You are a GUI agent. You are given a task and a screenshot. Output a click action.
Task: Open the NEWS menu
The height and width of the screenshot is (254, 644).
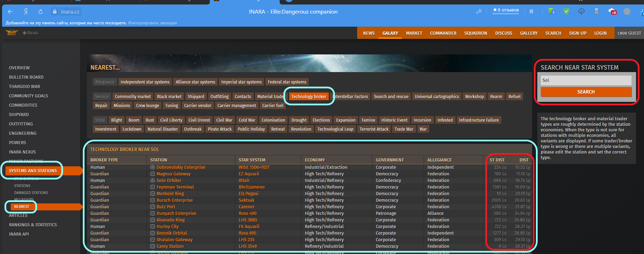point(369,33)
